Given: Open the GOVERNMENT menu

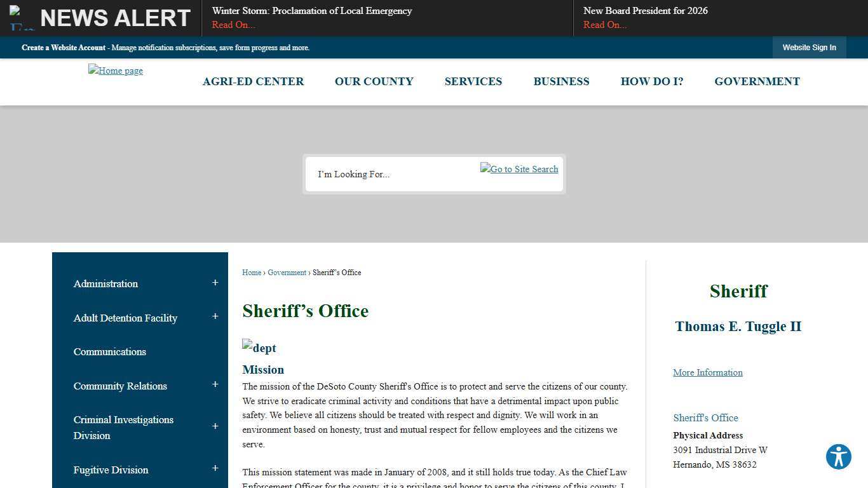Looking at the screenshot, I should pyautogui.click(x=757, y=81).
